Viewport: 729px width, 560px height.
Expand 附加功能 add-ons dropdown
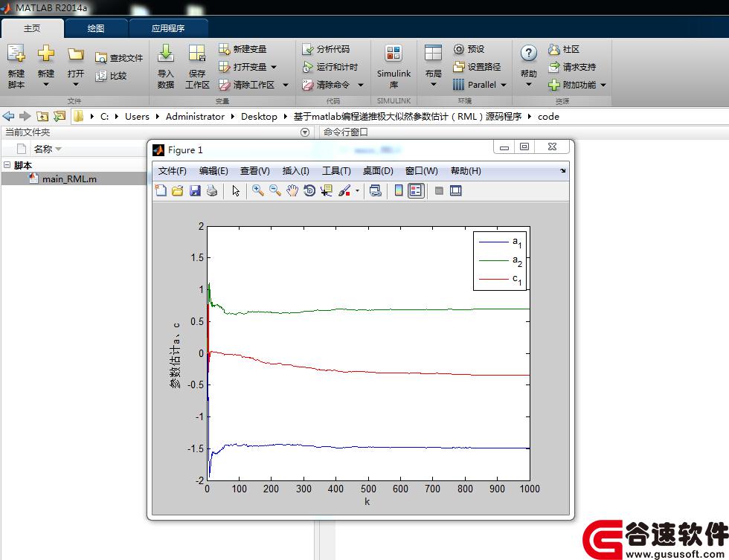[x=603, y=85]
